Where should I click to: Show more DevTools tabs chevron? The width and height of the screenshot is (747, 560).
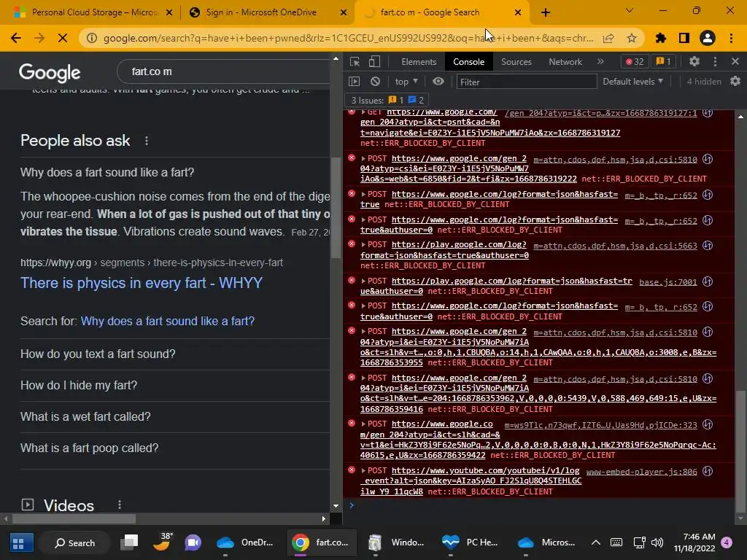point(600,61)
